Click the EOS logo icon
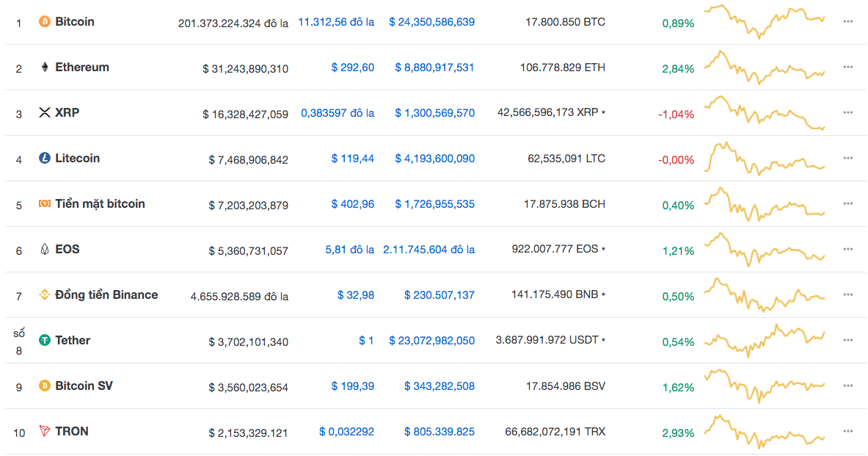The image size is (868, 456). click(45, 250)
